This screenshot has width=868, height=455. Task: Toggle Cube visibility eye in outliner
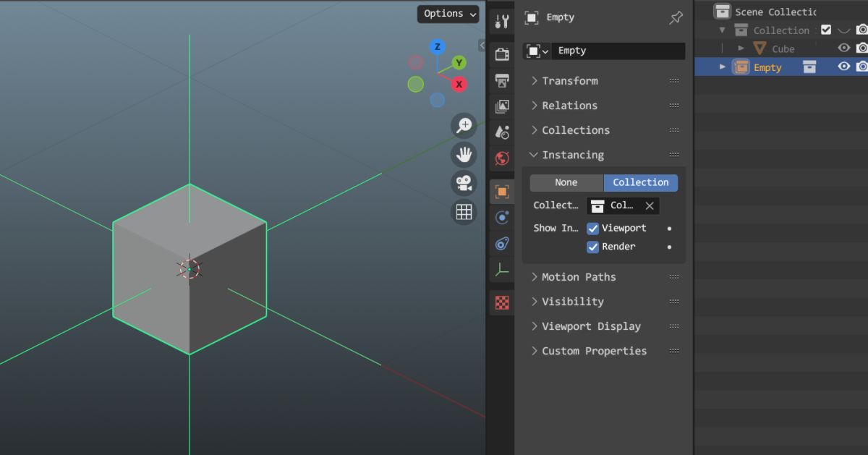coord(844,48)
